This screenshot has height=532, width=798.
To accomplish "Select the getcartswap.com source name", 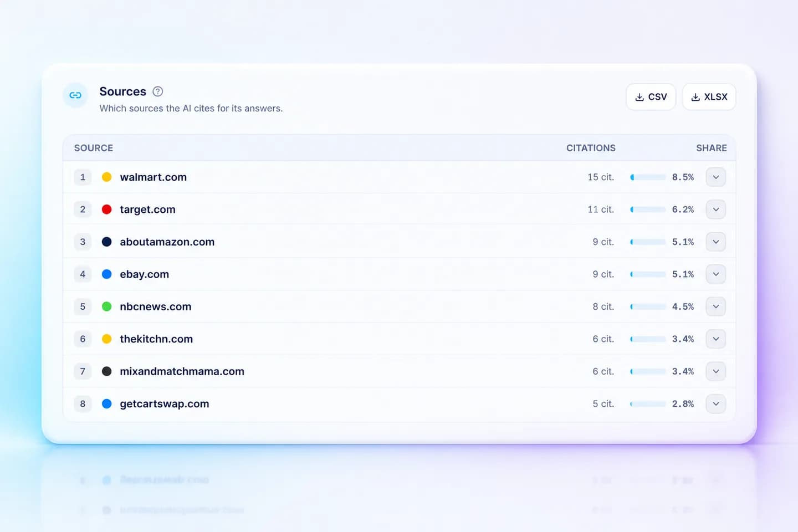I will click(x=165, y=403).
